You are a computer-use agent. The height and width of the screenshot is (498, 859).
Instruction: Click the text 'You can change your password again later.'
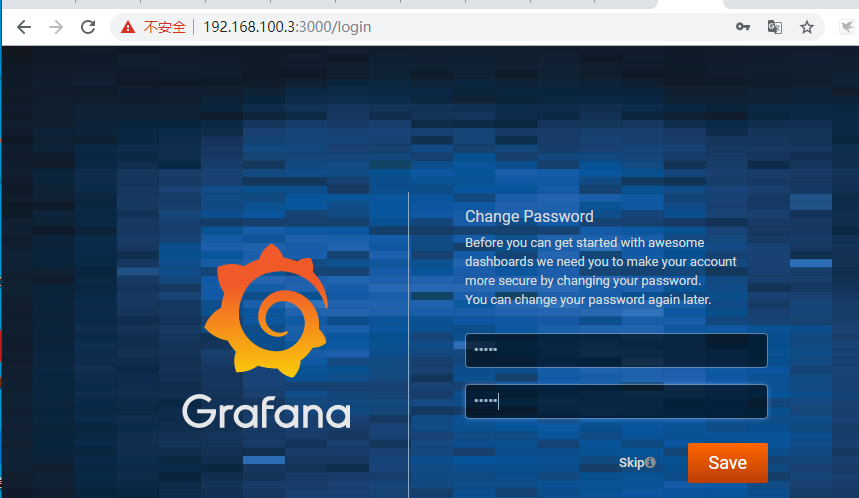coord(588,300)
